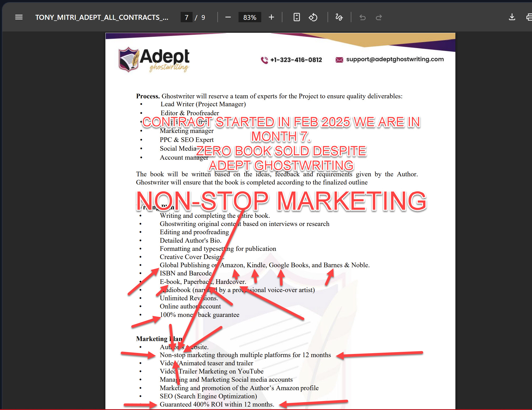Viewport: 532px width, 410px height.
Task: Select the draw annotation tool
Action: [339, 17]
